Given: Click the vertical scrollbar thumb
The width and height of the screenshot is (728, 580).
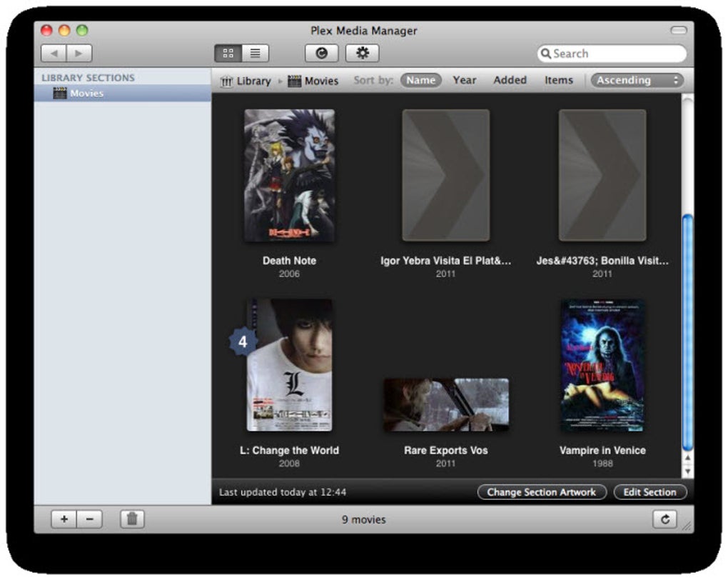Looking at the screenshot, I should coord(687,332).
